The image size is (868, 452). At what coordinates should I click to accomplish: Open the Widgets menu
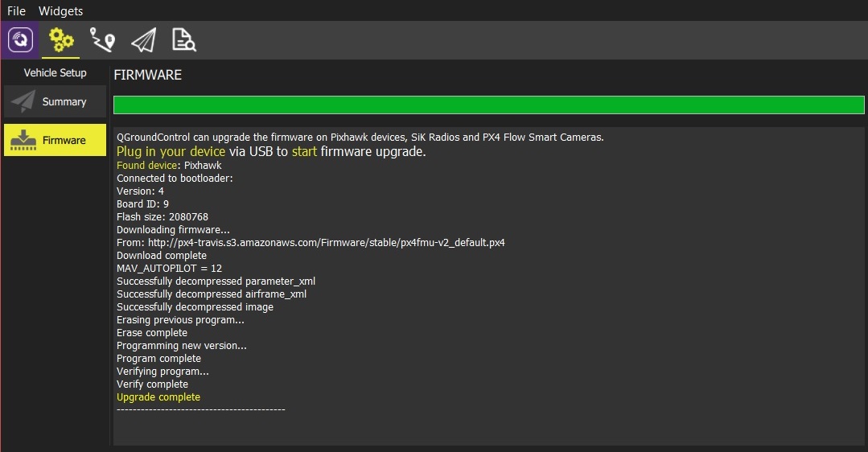tap(60, 11)
